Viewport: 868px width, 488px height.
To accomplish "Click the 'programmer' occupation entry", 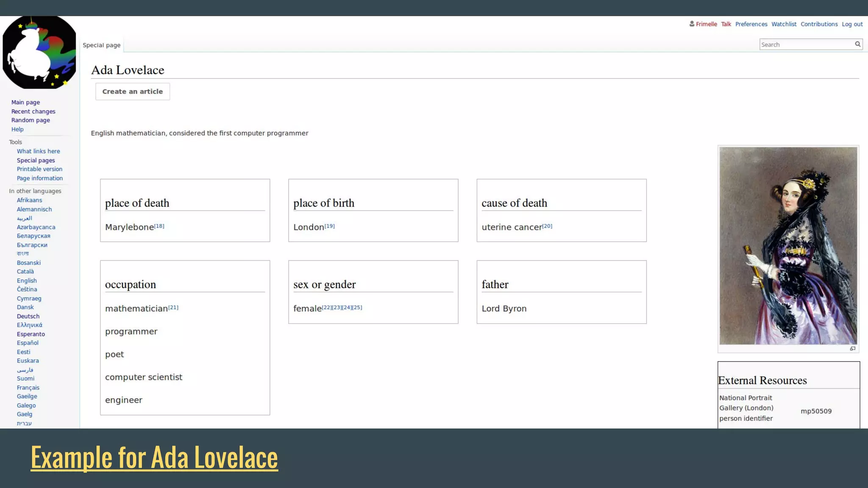I will (131, 332).
